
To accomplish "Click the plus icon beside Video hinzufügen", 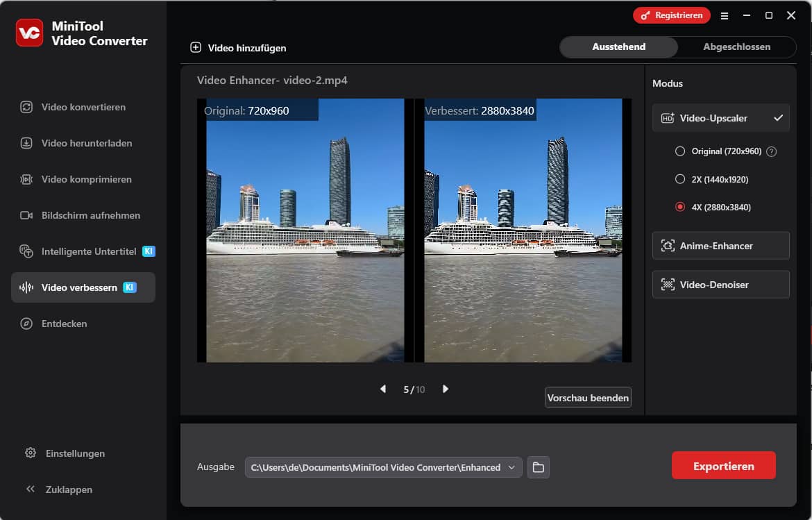I will click(x=196, y=48).
